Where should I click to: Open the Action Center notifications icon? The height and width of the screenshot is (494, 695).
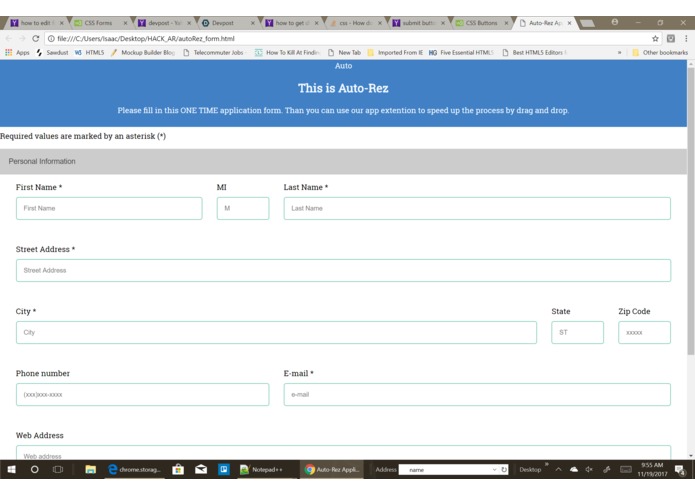click(680, 470)
